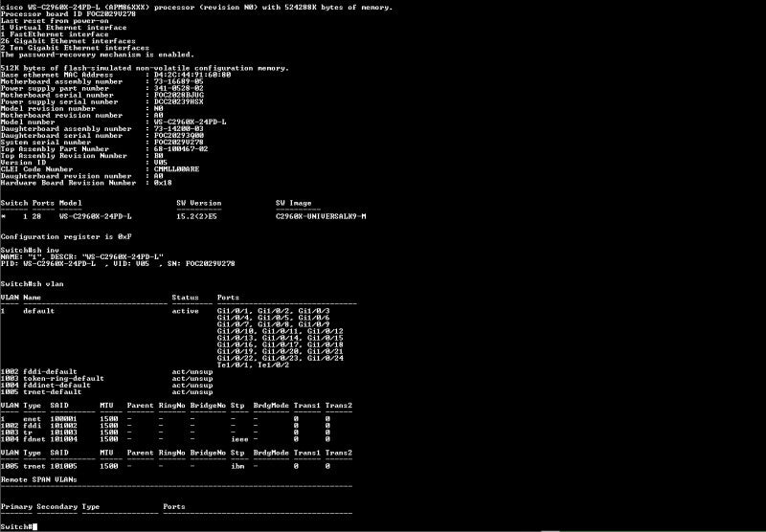766x532 pixels.
Task: Click the "Motherboard revision number" label
Action: [61, 116]
